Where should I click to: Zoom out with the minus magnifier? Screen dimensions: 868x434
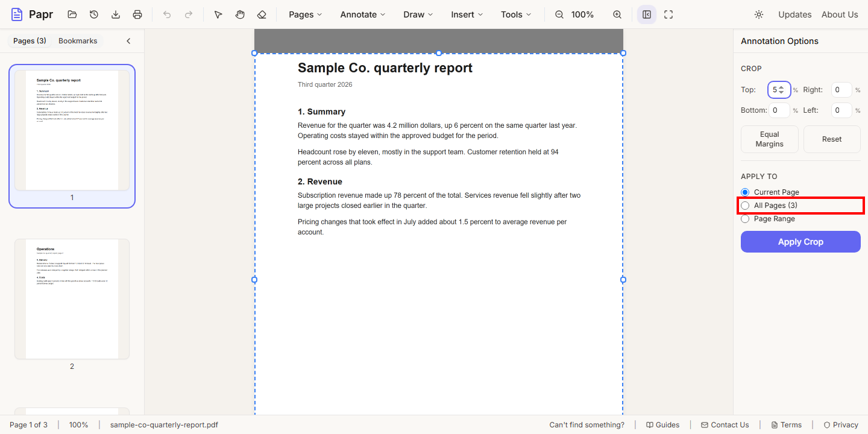tap(559, 14)
